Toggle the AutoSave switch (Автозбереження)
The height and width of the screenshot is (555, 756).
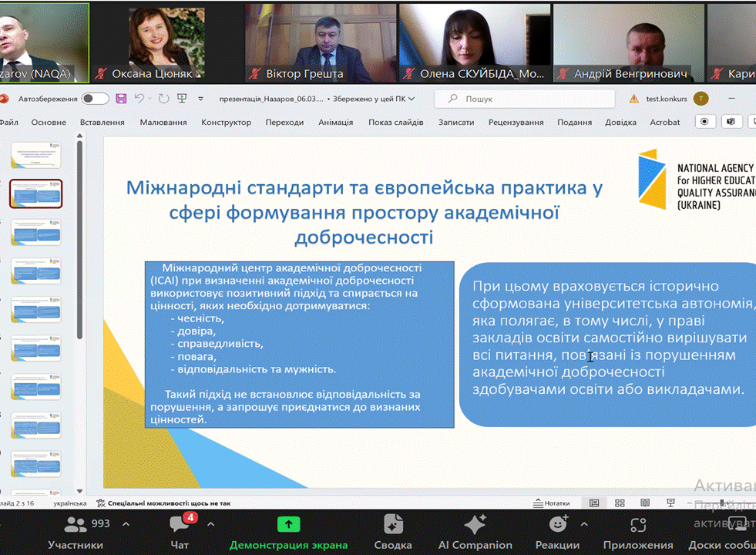point(95,99)
